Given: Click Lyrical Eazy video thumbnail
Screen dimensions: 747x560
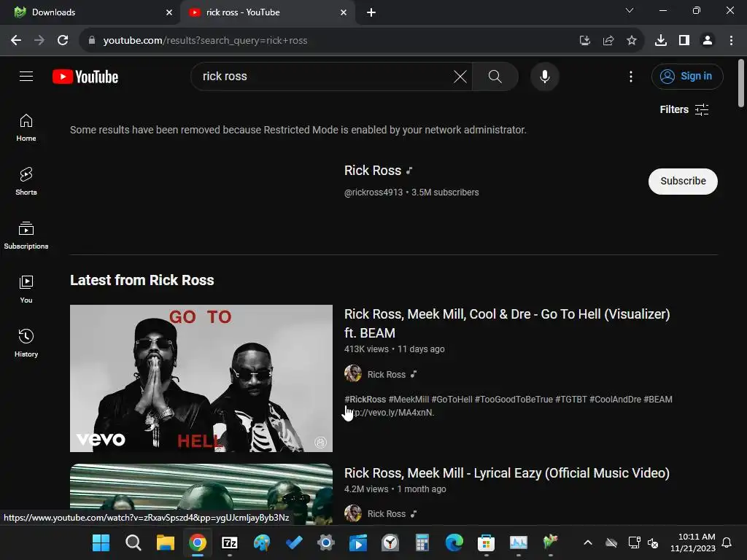Looking at the screenshot, I should [201, 494].
